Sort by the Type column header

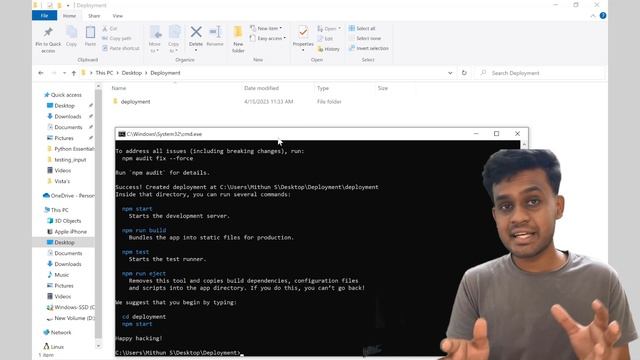(323, 88)
